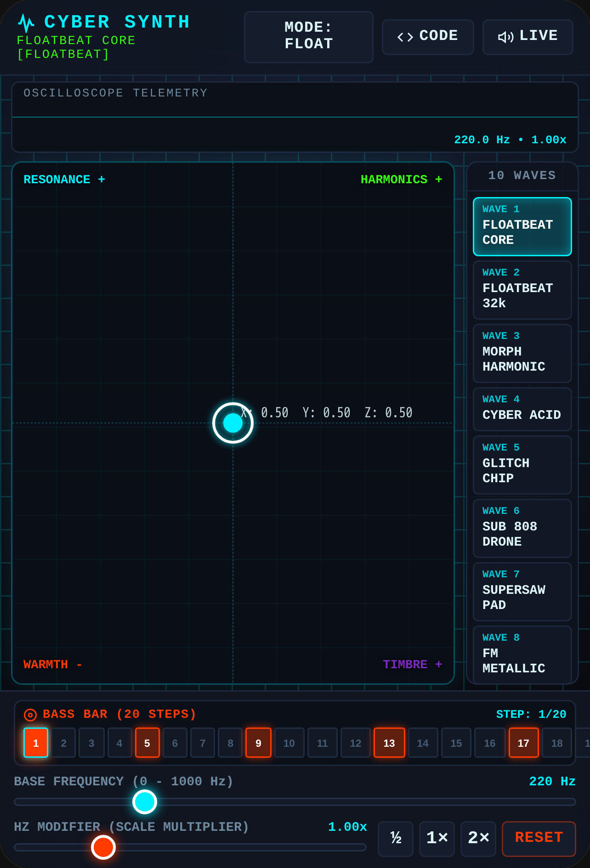
Task: Click the WARMTH - corner label
Action: 53,665
